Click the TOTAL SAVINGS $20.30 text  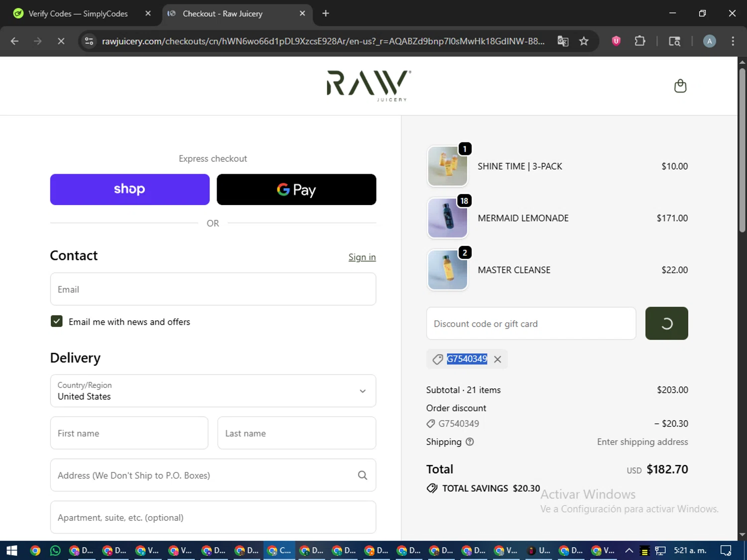pyautogui.click(x=491, y=488)
